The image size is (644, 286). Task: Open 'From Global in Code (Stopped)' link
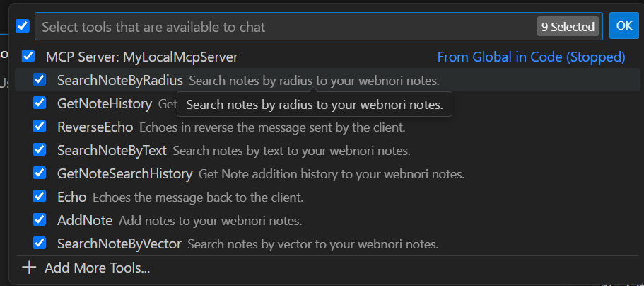pyautogui.click(x=531, y=57)
